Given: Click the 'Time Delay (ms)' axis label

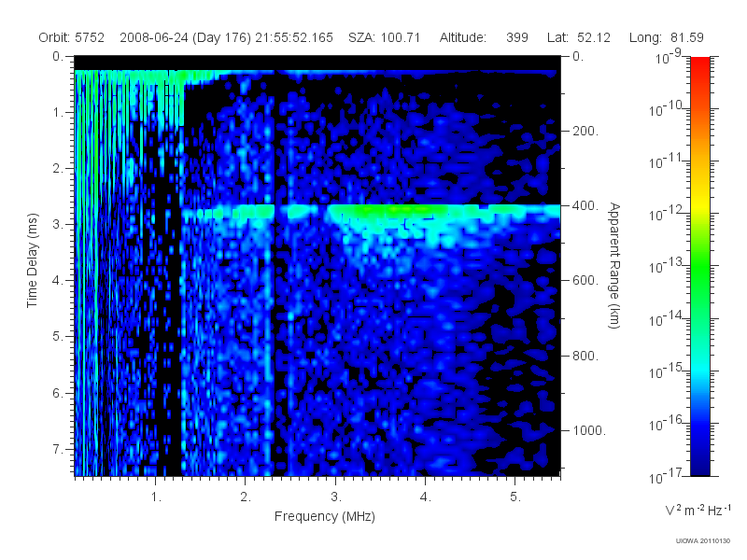Looking at the screenshot, I should (32, 260).
